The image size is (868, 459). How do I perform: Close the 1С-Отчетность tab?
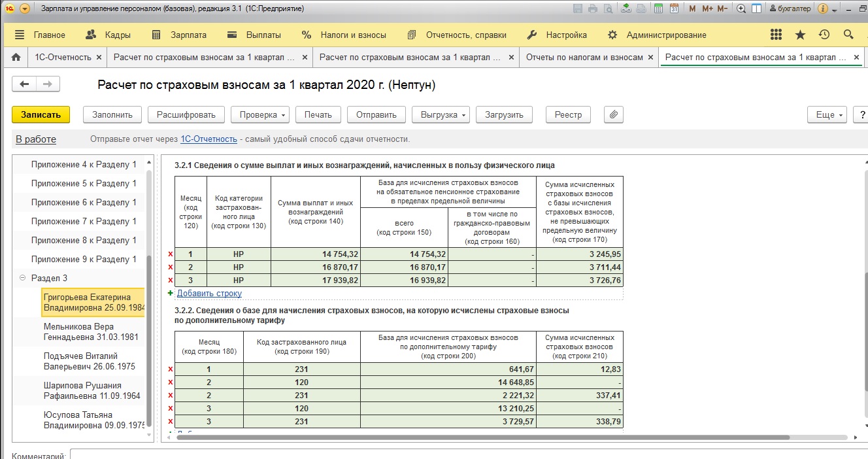pos(99,58)
